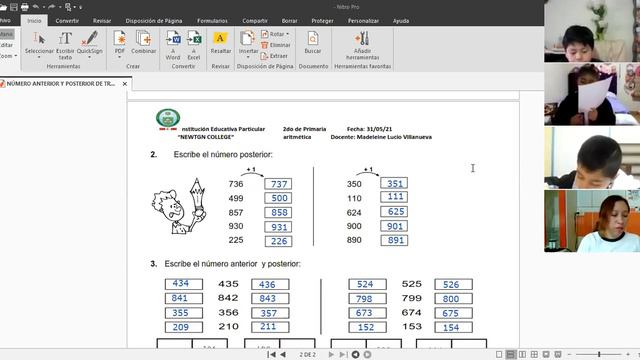Go to previous page arrow in status bar
Screen dimensions: 640x360
click(x=283, y=354)
